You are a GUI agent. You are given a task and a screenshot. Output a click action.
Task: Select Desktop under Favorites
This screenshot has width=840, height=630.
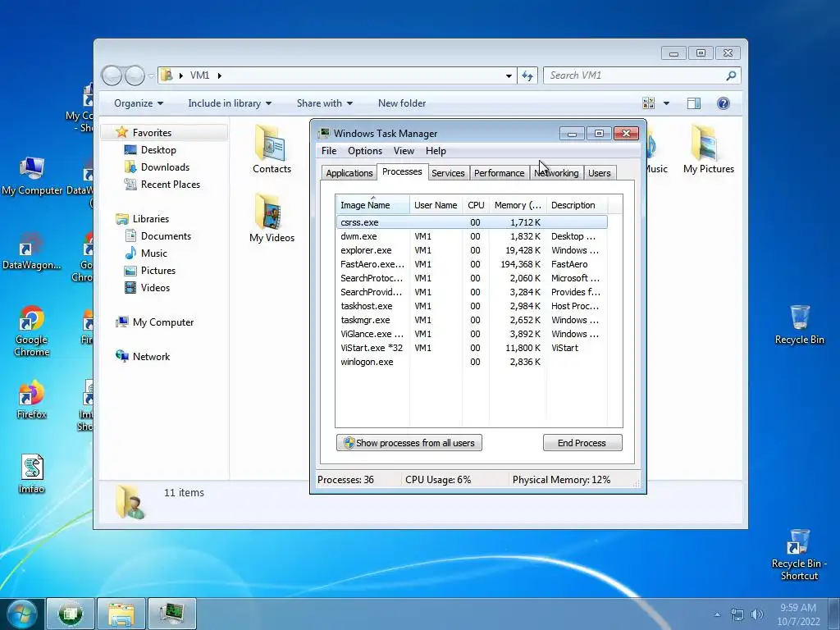pyautogui.click(x=158, y=150)
